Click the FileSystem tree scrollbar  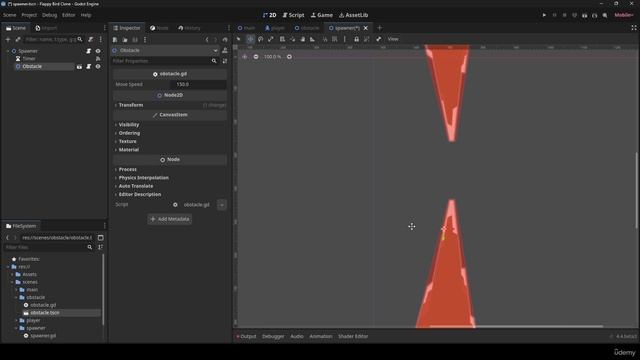(103, 290)
